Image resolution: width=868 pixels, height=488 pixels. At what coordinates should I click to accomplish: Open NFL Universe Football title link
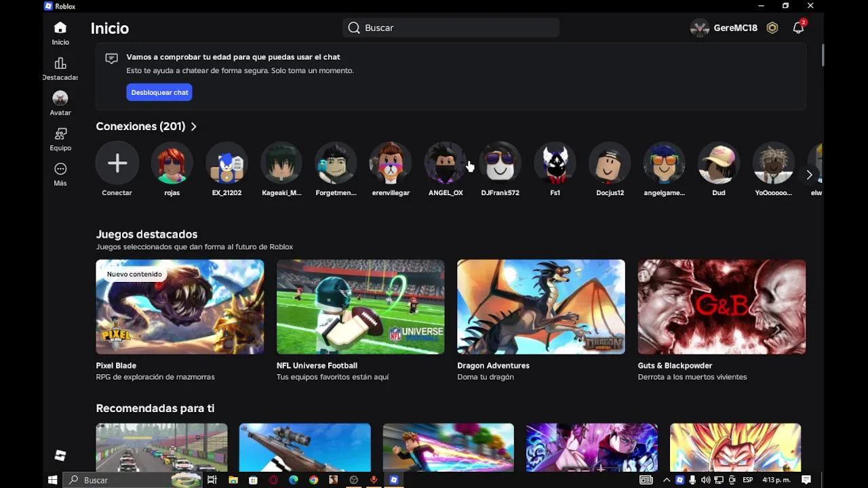(317, 365)
